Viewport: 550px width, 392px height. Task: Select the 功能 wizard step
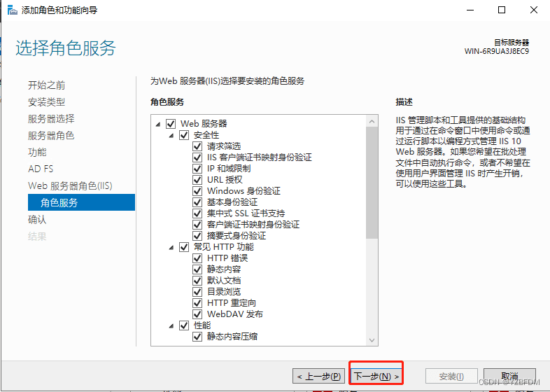(x=37, y=153)
